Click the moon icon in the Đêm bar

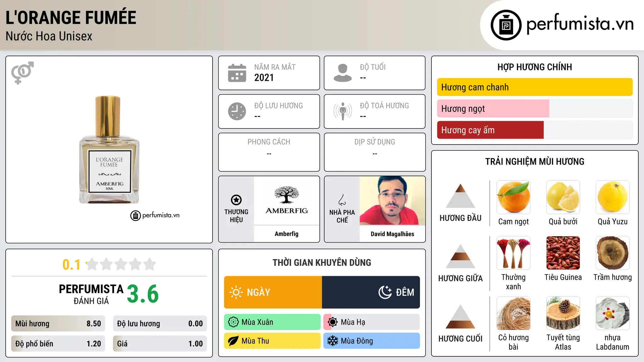point(385,292)
